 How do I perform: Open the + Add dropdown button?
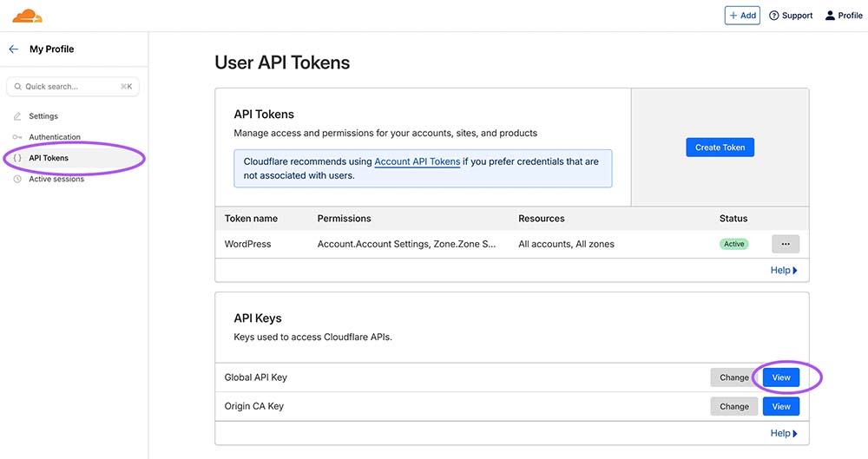click(x=742, y=16)
